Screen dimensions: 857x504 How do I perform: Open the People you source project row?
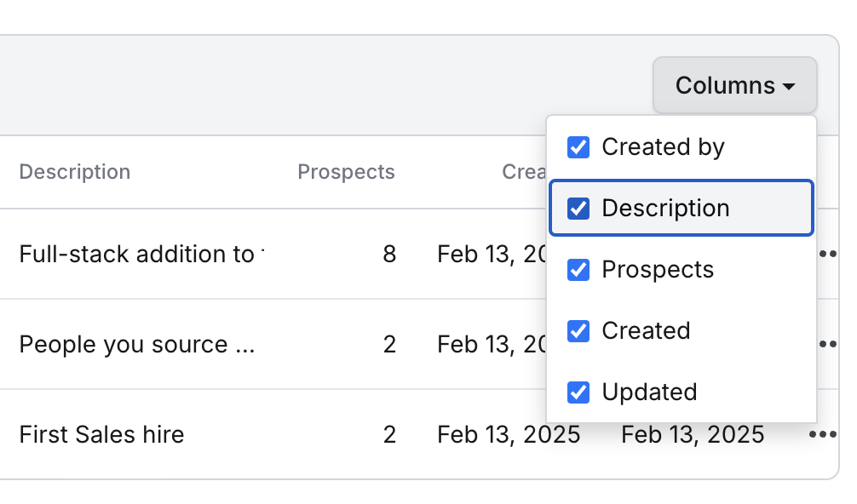click(x=137, y=344)
